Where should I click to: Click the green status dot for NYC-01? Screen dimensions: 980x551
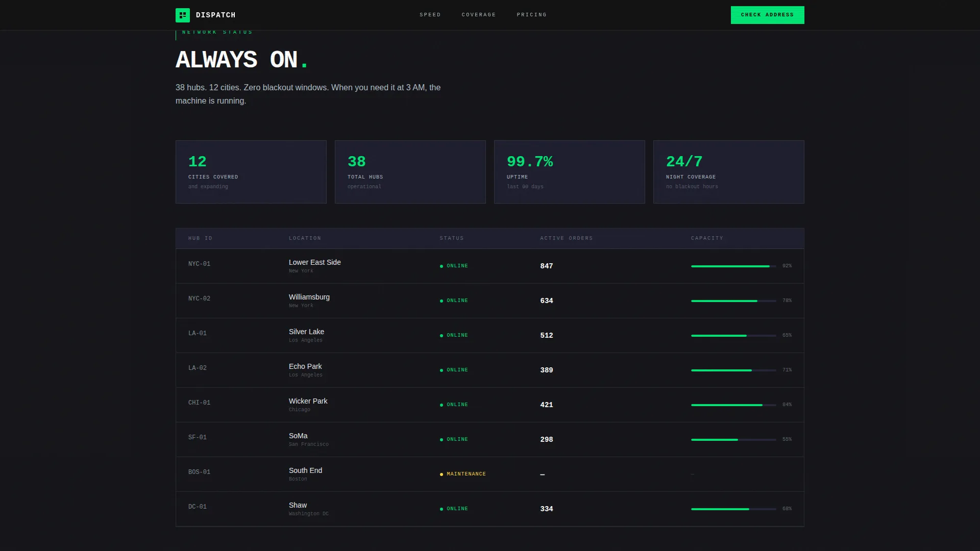pos(442,266)
